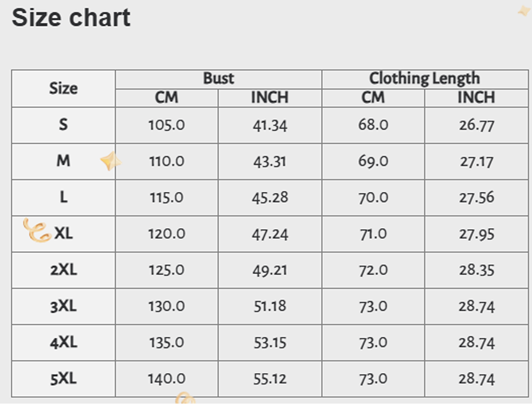Click the small sparkle in the top-right corner
The width and height of the screenshot is (532, 404).
[x=524, y=11]
